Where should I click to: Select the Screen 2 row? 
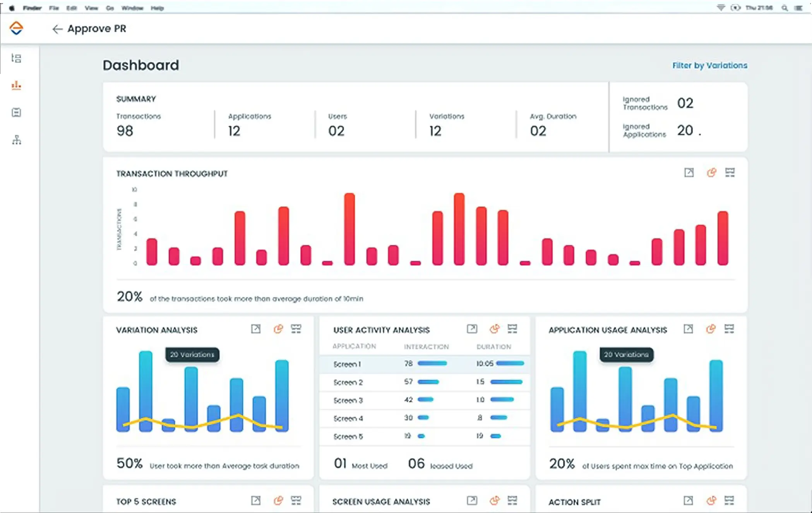point(425,382)
